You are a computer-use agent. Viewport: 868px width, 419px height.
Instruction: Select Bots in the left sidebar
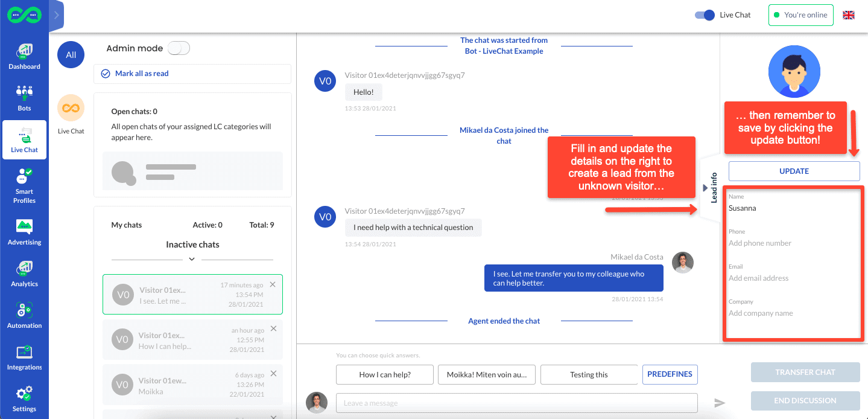pos(24,98)
